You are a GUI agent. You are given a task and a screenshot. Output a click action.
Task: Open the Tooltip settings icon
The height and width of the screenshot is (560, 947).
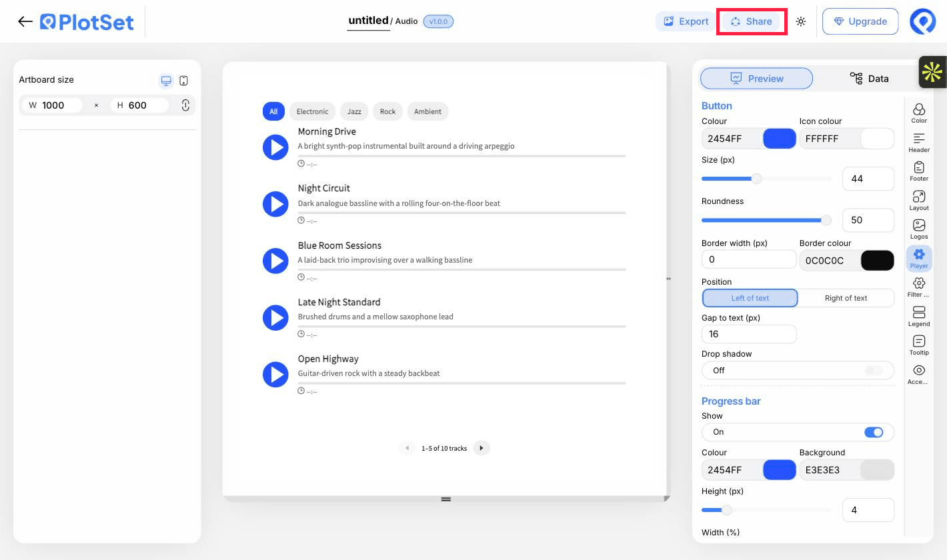[x=919, y=345]
